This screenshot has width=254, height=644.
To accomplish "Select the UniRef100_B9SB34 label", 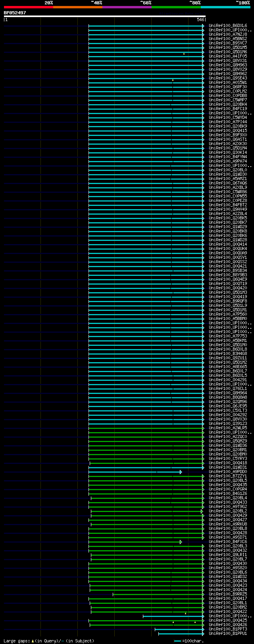I will 228,271.
